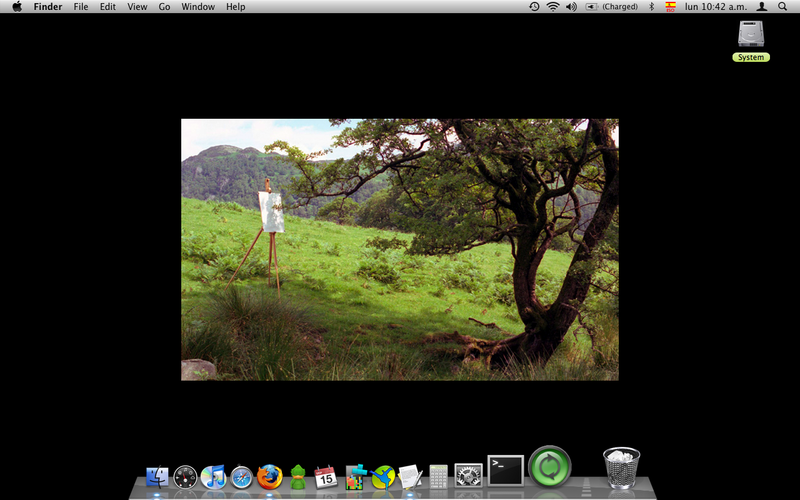Open the Go menu
Screen dimensions: 800x500
coord(164,7)
